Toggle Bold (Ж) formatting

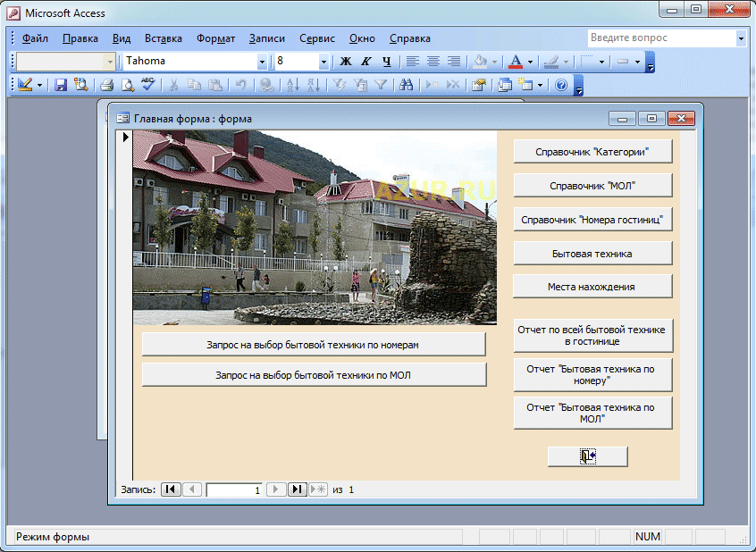pos(346,62)
